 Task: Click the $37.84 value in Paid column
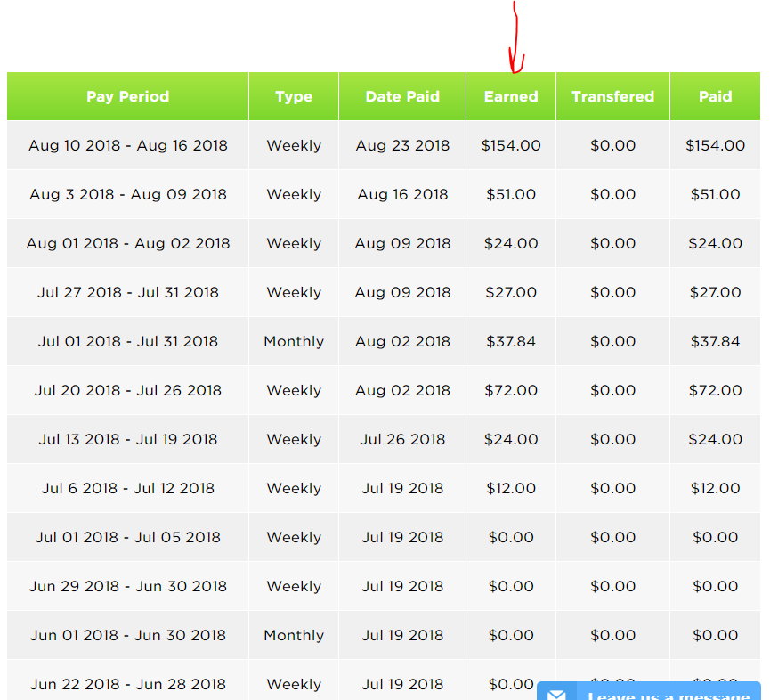pyautogui.click(x=715, y=341)
